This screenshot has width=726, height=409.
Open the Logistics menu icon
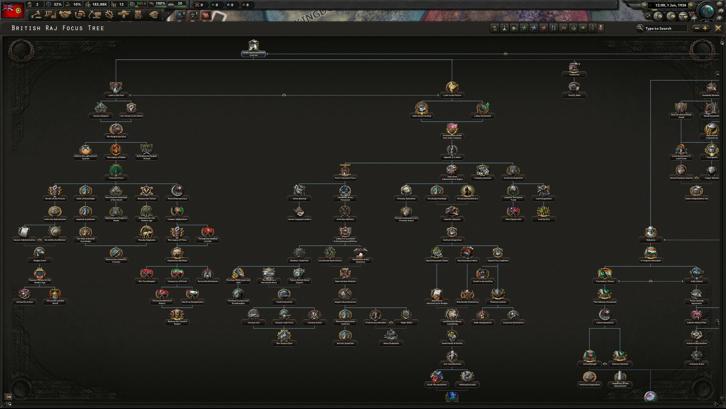(139, 15)
